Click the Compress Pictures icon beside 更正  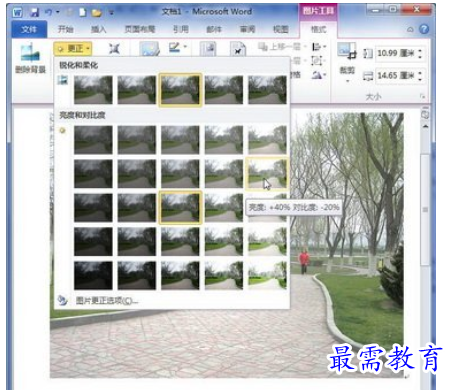(114, 49)
